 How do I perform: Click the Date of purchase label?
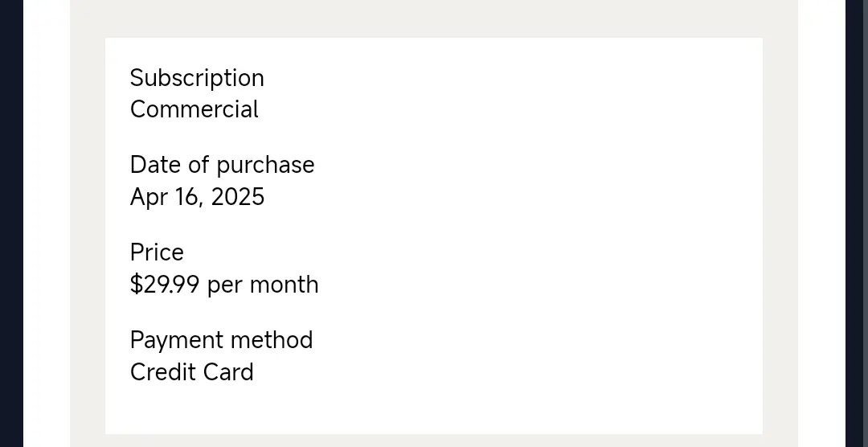pos(222,166)
